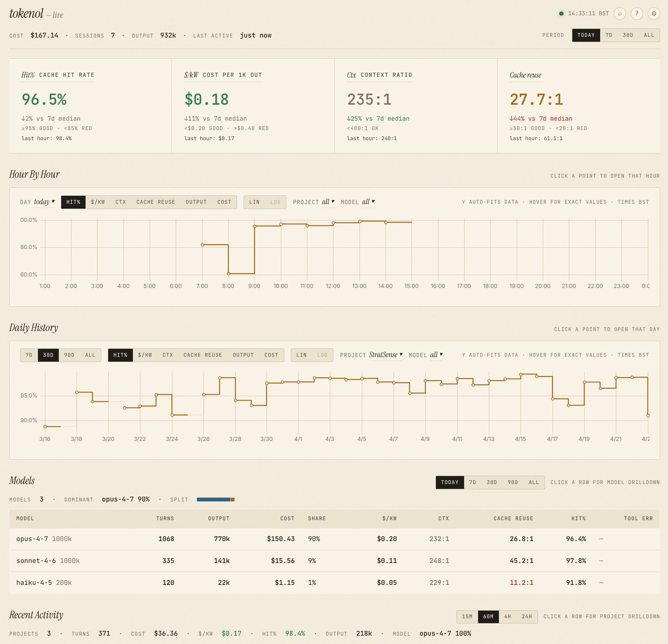Change the StratSense project dropdown
The width and height of the screenshot is (668, 644).
pyautogui.click(x=385, y=355)
